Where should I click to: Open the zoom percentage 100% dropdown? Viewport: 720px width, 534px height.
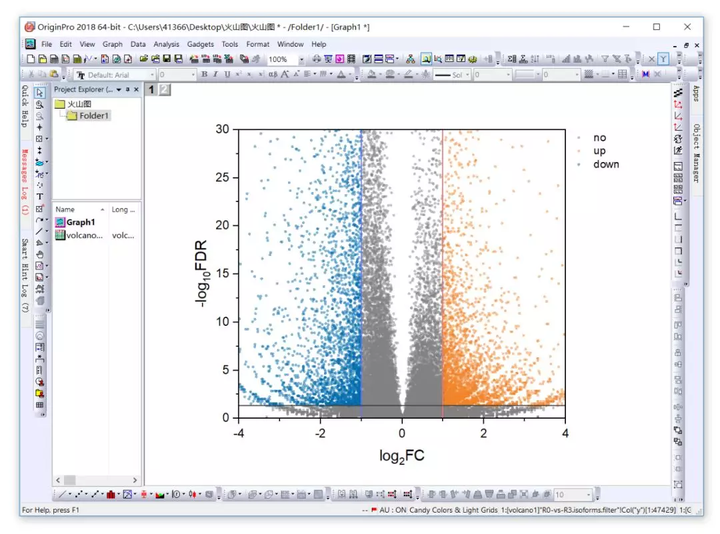(x=302, y=59)
